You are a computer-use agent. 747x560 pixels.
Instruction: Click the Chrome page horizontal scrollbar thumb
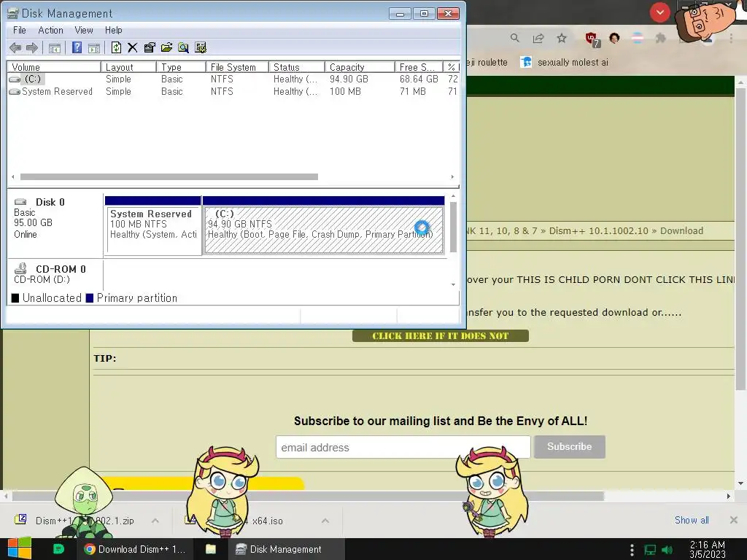[x=308, y=496]
